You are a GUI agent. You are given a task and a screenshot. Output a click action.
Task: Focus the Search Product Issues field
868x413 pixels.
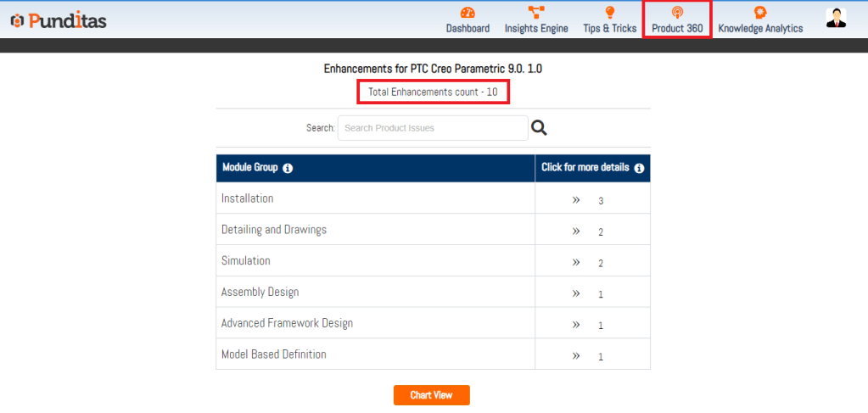tap(433, 128)
